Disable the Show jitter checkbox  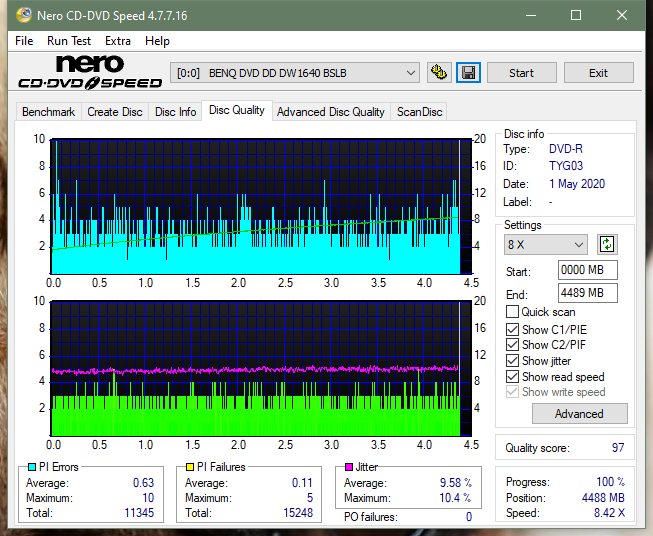512,361
